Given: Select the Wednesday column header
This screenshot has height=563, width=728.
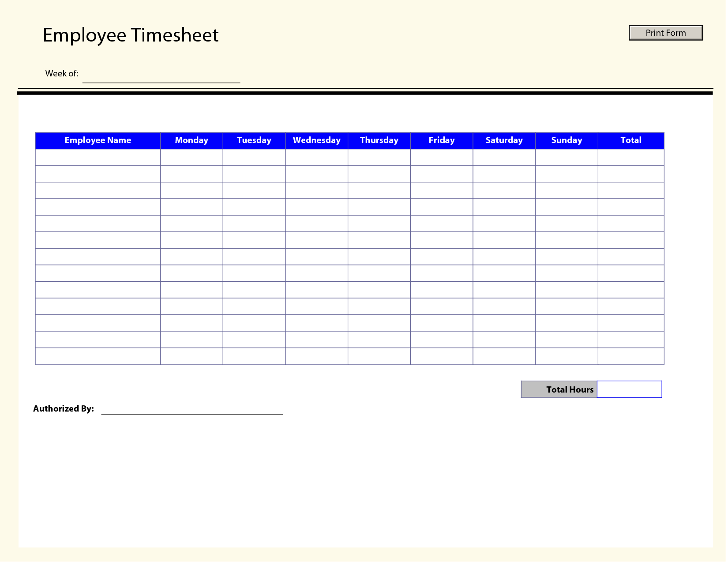Looking at the screenshot, I should pyautogui.click(x=316, y=140).
